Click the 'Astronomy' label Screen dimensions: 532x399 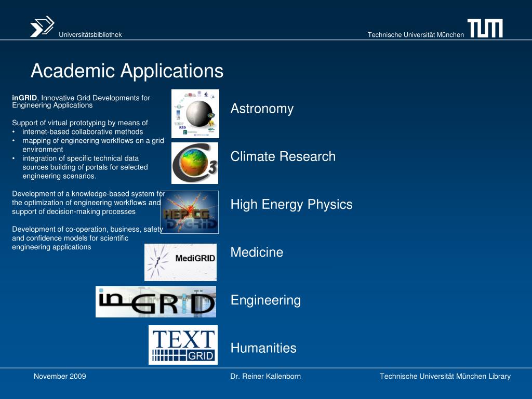click(x=262, y=109)
